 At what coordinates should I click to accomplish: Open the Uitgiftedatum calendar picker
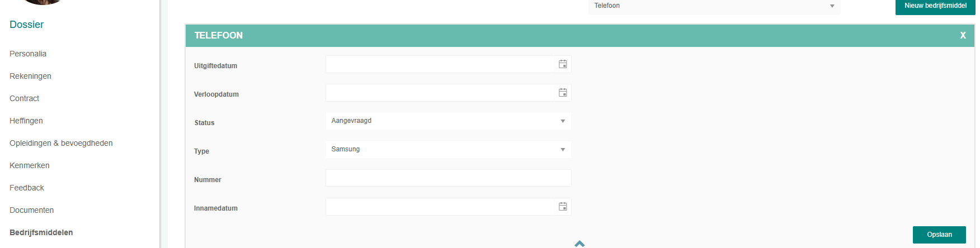[x=563, y=64]
